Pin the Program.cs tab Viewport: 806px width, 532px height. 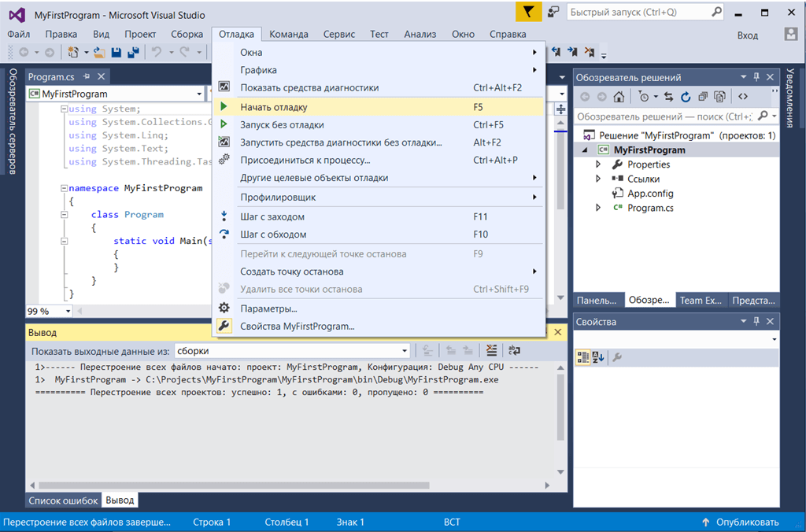87,76
